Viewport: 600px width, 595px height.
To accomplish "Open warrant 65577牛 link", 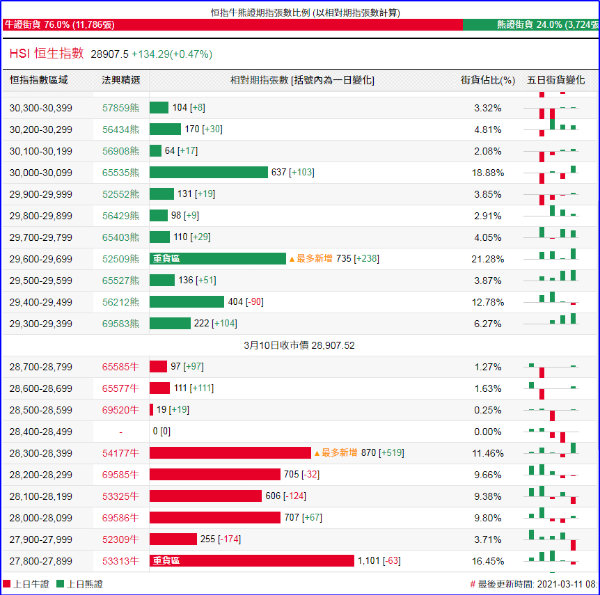I will pyautogui.click(x=120, y=388).
